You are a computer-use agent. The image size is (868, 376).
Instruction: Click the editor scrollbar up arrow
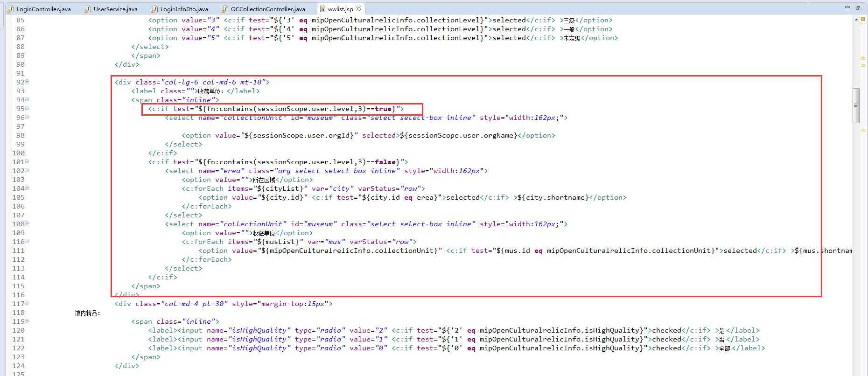[856, 20]
